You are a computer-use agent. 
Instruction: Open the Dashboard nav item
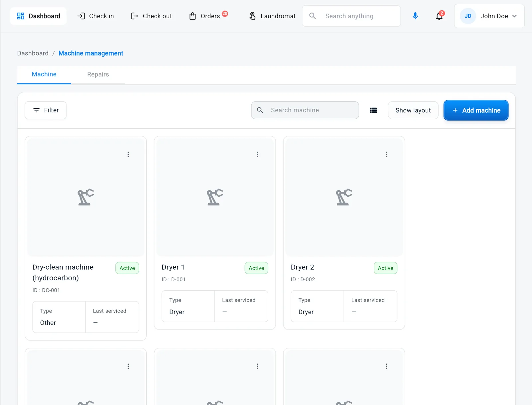pyautogui.click(x=38, y=16)
